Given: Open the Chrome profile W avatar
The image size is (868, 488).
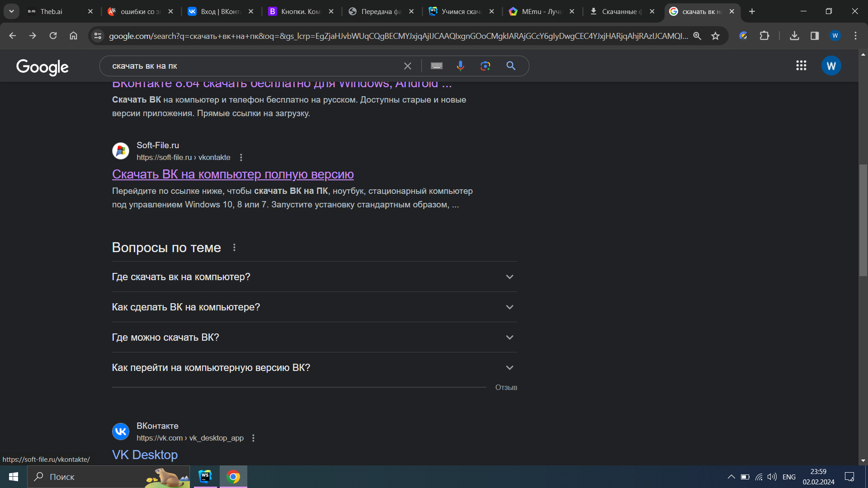Looking at the screenshot, I should tap(835, 36).
